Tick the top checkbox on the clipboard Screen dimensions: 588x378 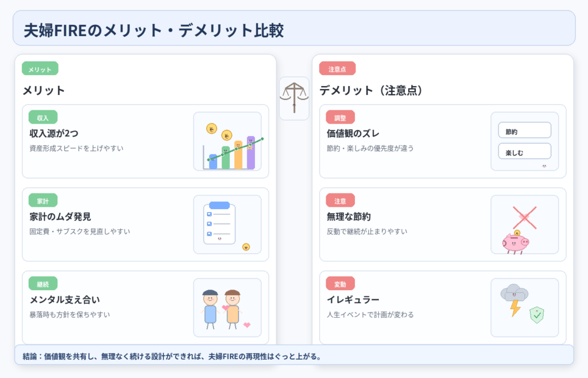click(209, 214)
